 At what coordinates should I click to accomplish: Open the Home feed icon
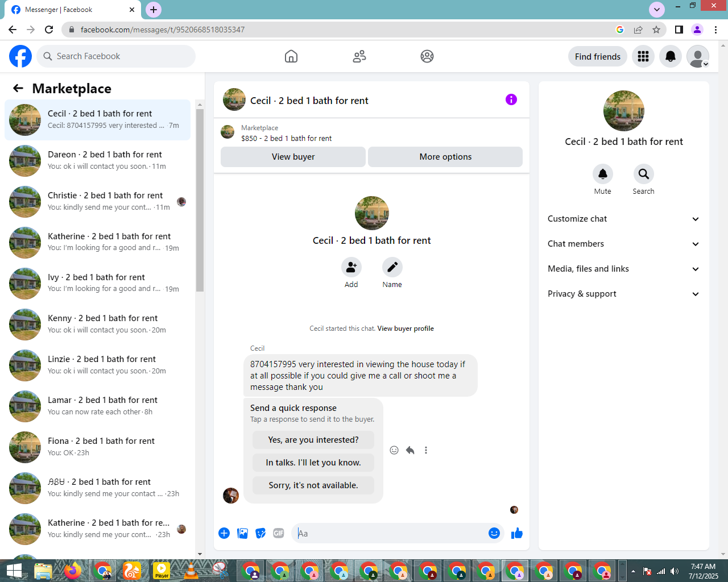pyautogui.click(x=291, y=56)
